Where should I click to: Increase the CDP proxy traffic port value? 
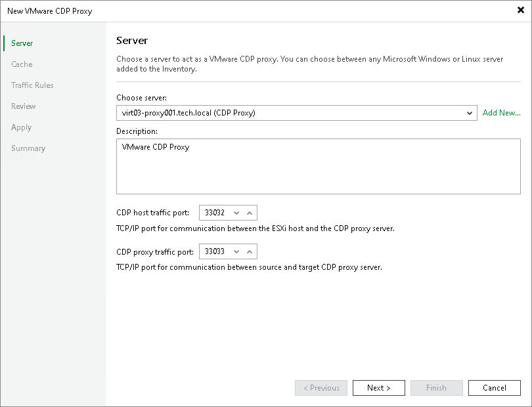[x=250, y=251]
